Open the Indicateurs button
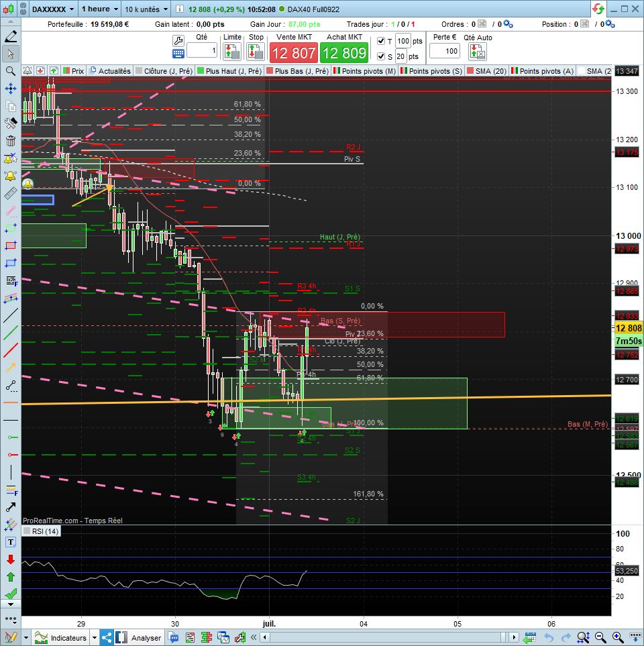 [x=62, y=638]
